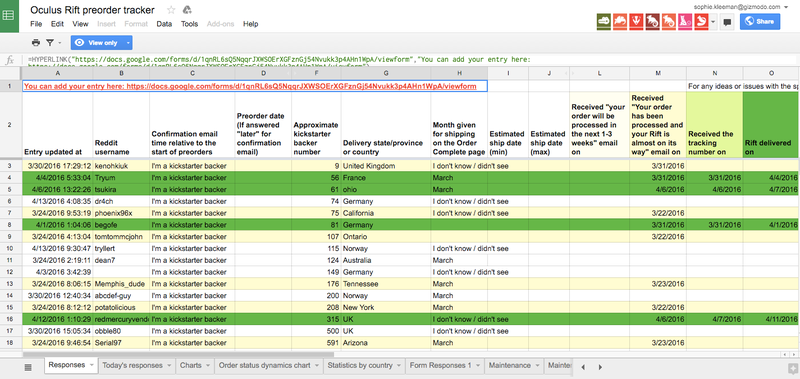The height and width of the screenshot is (379, 800).
Task: Open the Help menu
Action: [251, 24]
